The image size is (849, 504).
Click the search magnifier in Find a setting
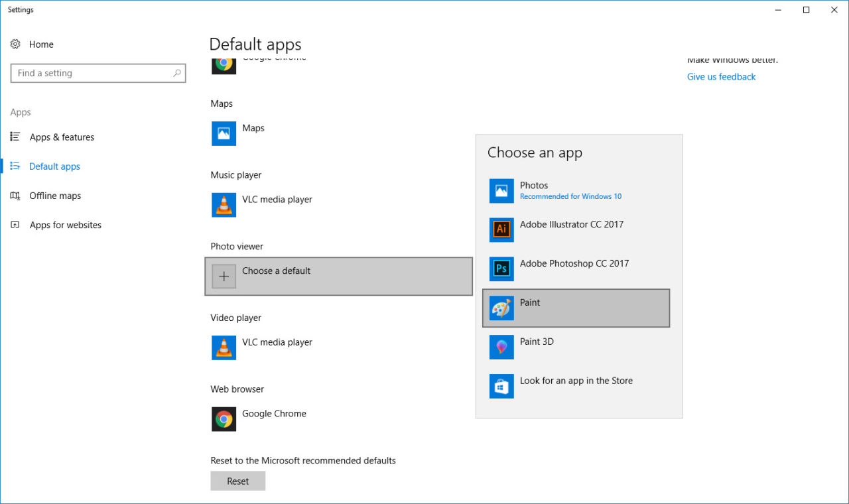point(177,74)
